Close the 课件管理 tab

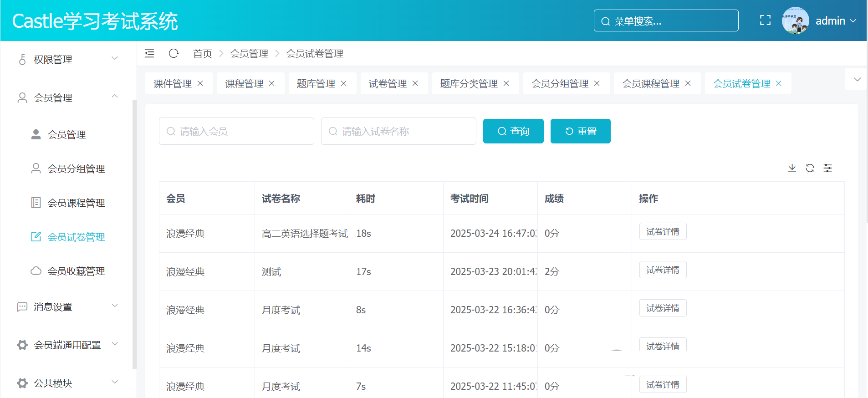200,83
